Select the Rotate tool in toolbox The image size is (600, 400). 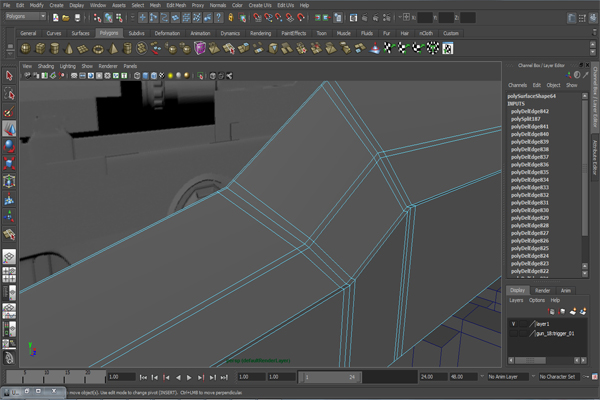9,146
